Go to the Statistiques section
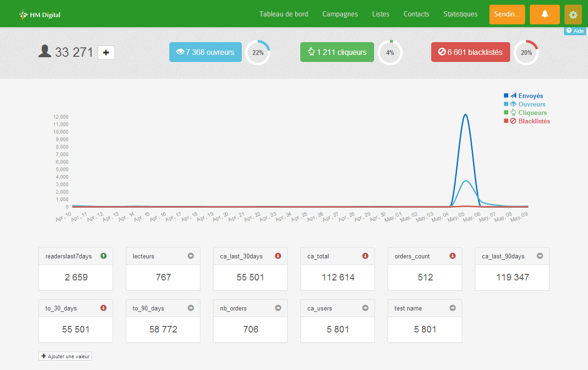Image resolution: width=588 pixels, height=370 pixels. 460,14
